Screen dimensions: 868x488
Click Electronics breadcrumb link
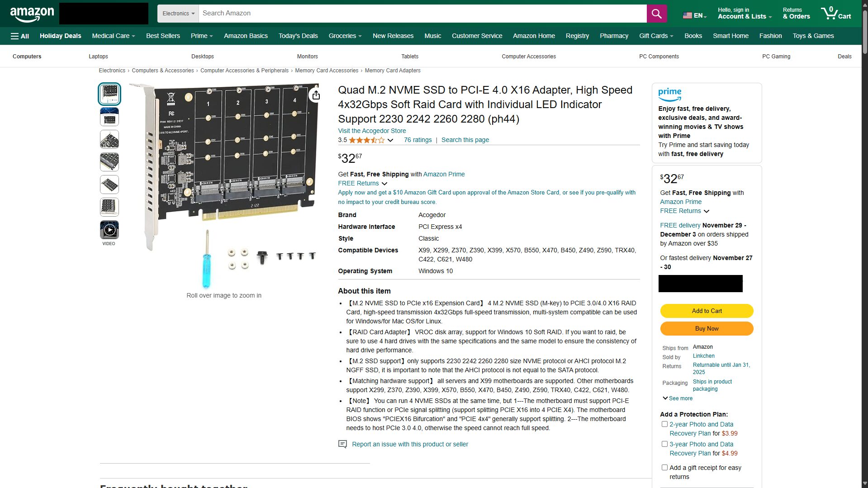coord(112,71)
